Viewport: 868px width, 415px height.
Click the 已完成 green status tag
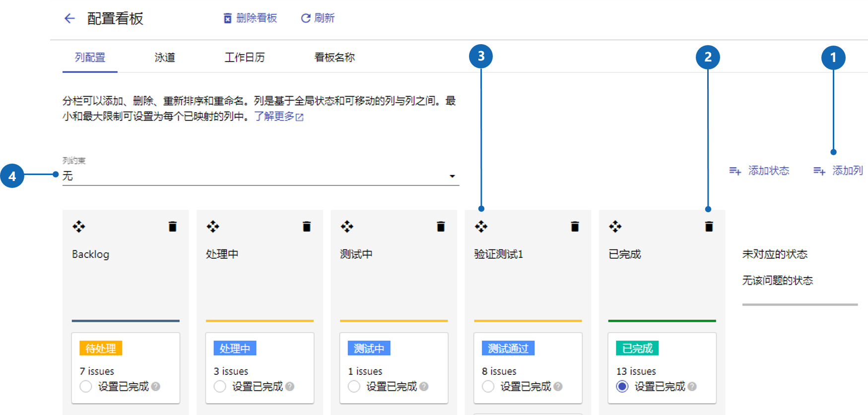pyautogui.click(x=637, y=348)
